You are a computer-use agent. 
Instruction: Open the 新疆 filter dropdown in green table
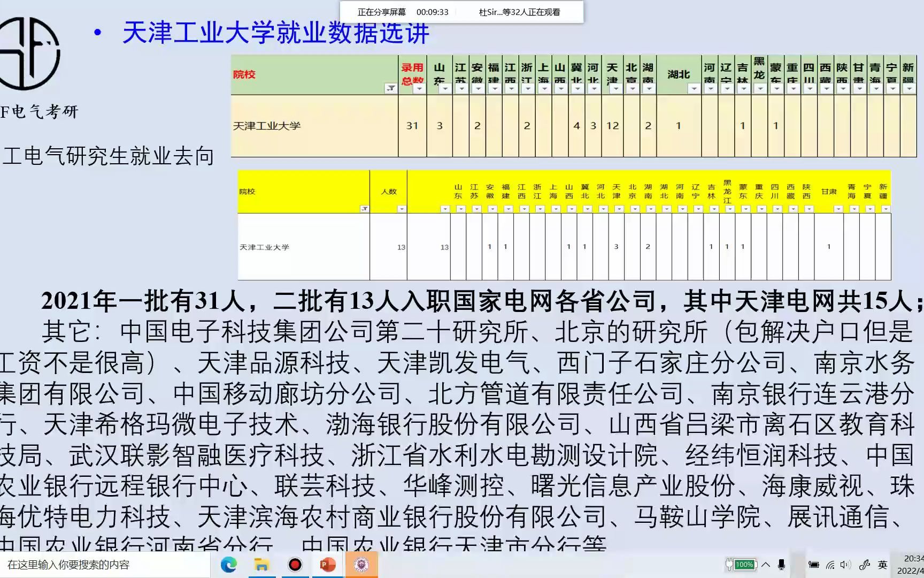pyautogui.click(x=909, y=89)
